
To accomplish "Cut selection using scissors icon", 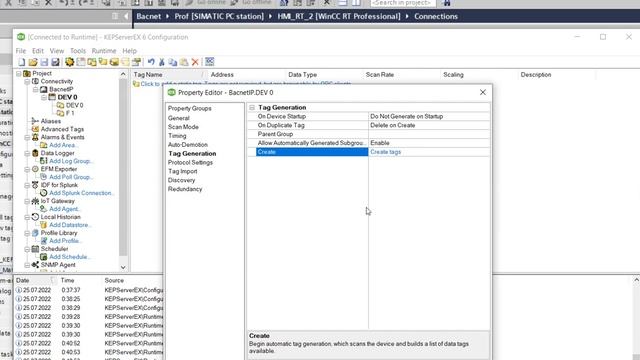I will tap(162, 62).
